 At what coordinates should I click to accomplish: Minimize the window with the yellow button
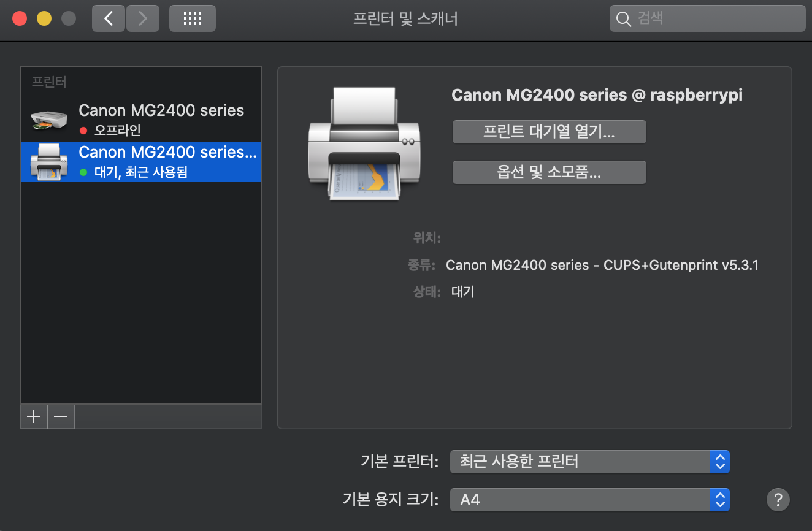click(x=44, y=18)
